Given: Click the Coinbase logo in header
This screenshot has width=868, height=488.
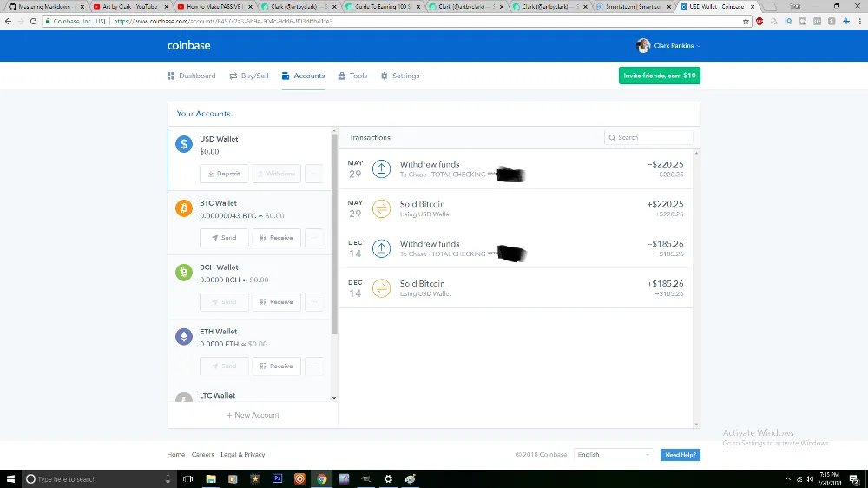Looking at the screenshot, I should 188,45.
